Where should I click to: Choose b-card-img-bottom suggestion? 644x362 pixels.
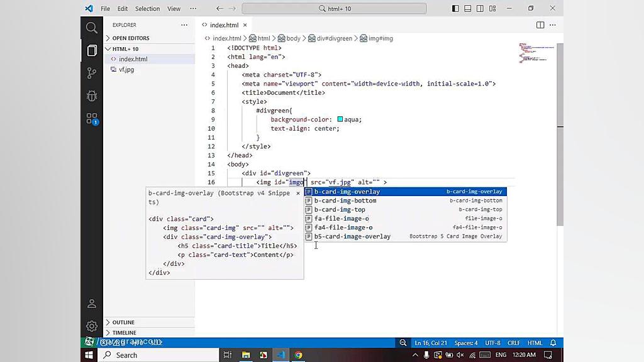[x=406, y=200]
